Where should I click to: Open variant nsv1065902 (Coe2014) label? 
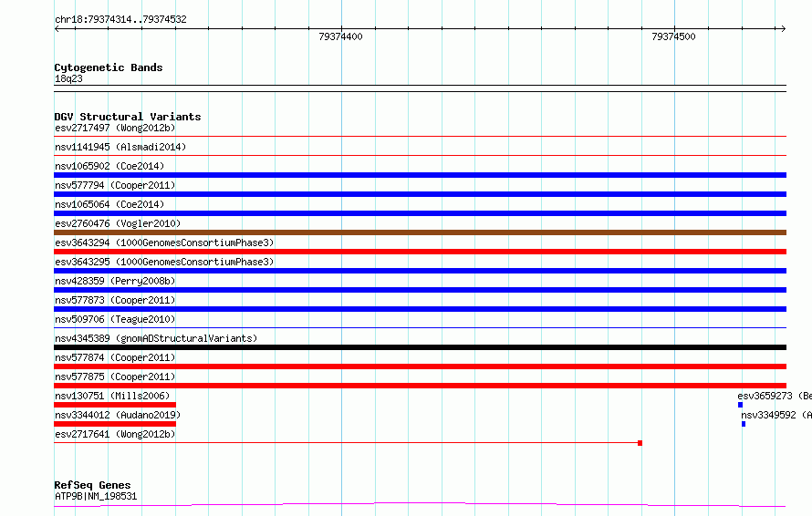pos(109,166)
